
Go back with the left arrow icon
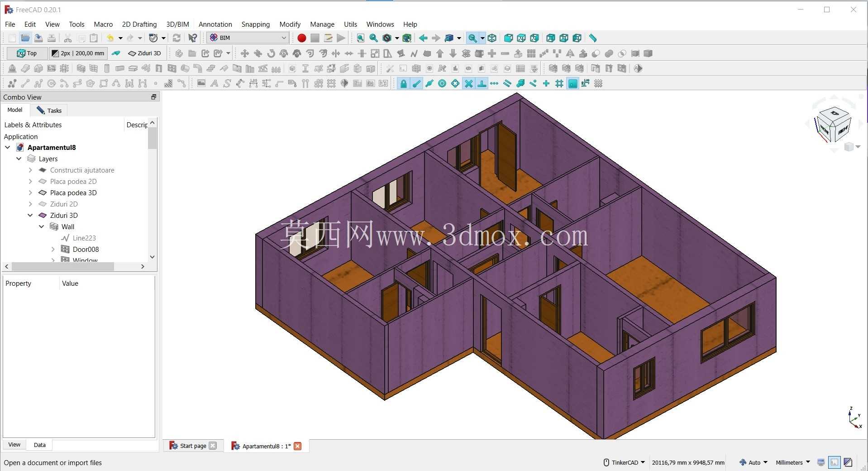[423, 38]
